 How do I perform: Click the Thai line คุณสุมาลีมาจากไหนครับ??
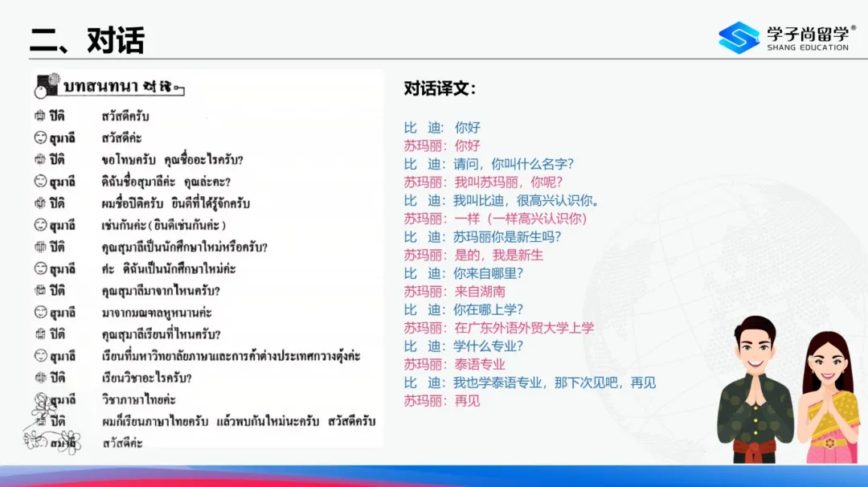click(161, 290)
